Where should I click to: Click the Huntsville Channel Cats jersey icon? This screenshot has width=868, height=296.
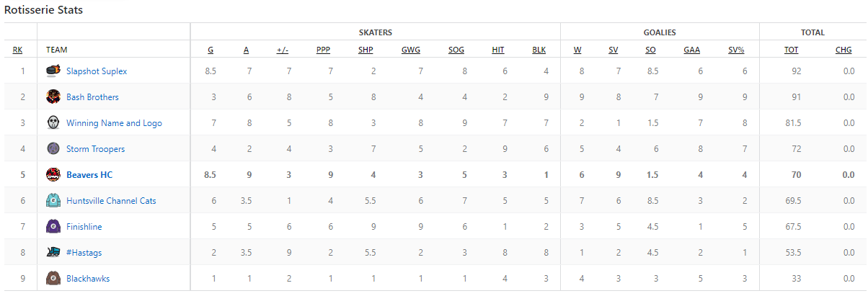(53, 200)
